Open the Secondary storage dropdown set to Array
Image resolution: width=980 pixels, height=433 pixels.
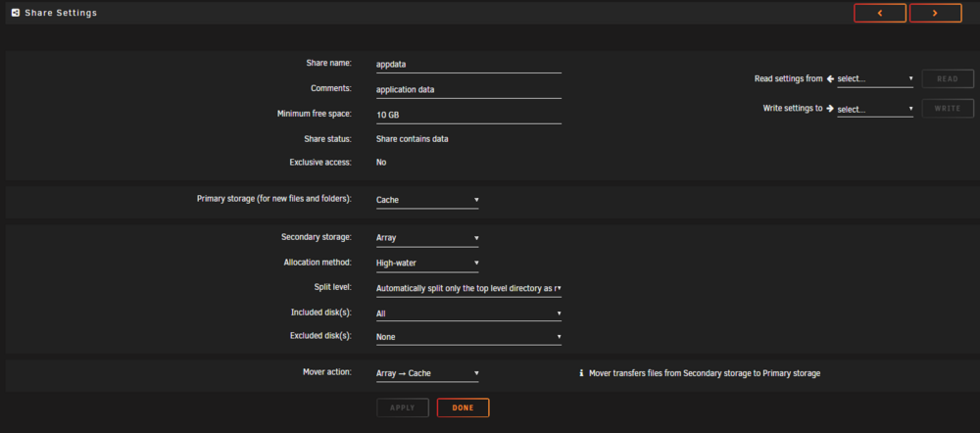[427, 238]
